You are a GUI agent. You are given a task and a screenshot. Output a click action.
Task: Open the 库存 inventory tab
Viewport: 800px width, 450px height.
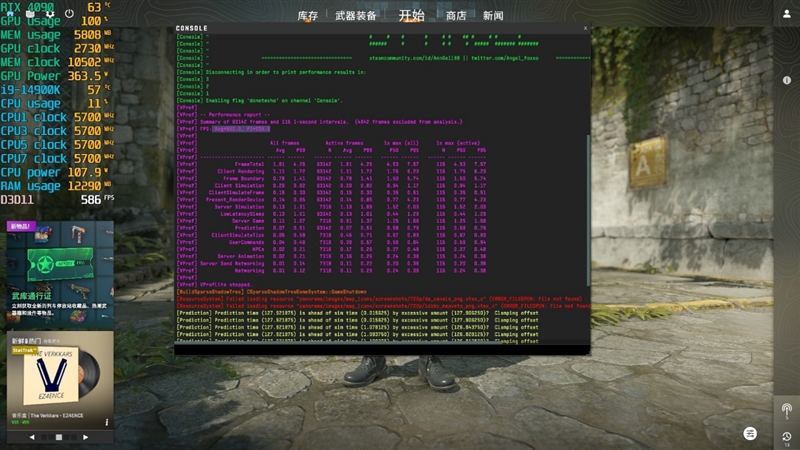pyautogui.click(x=308, y=16)
